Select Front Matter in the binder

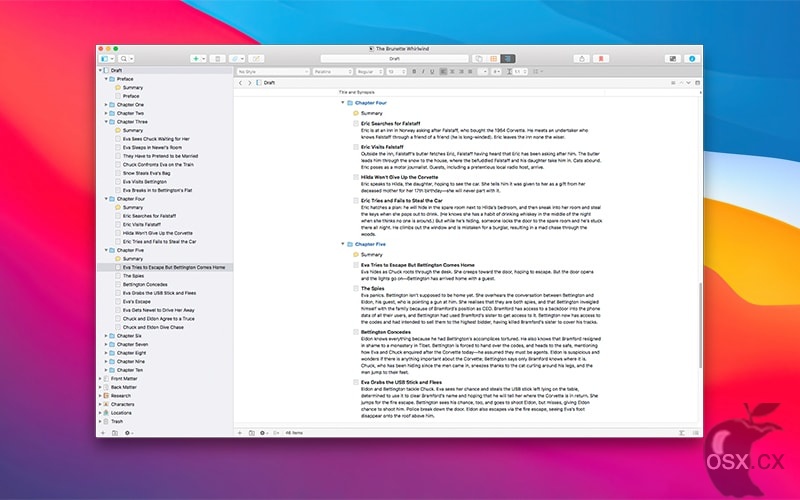[x=124, y=379]
